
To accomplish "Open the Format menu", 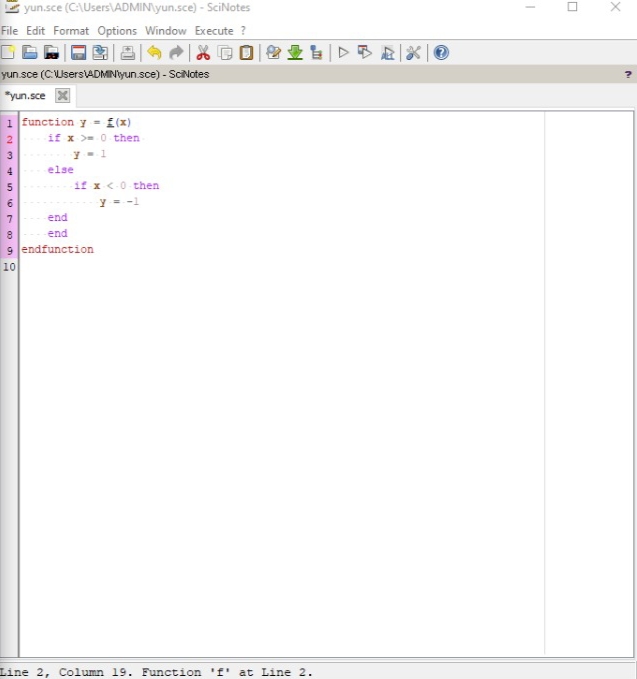I will click(71, 31).
